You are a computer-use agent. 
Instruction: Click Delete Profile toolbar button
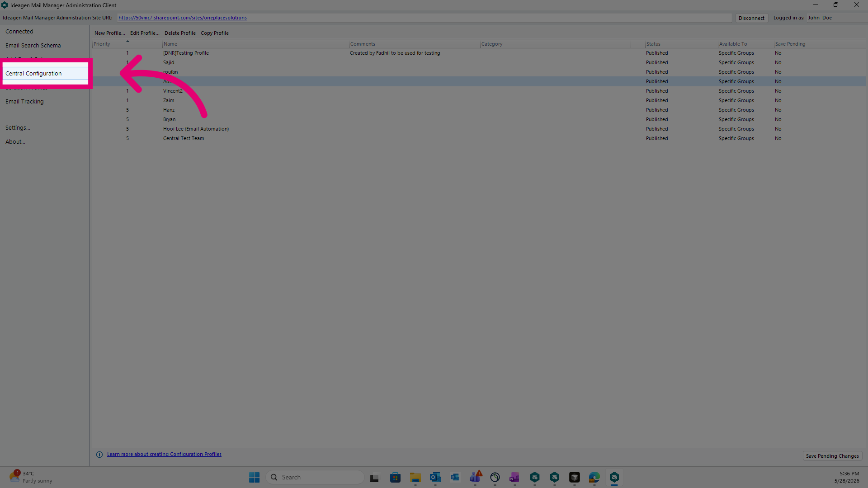click(180, 33)
